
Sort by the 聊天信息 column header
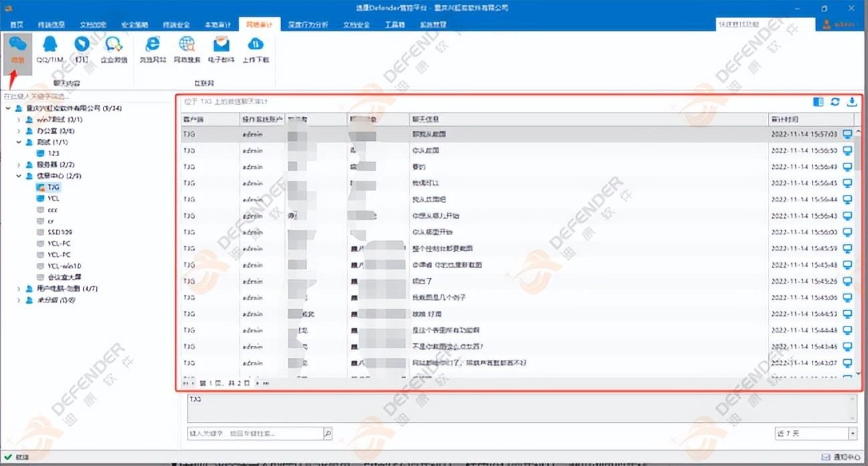(x=588, y=119)
